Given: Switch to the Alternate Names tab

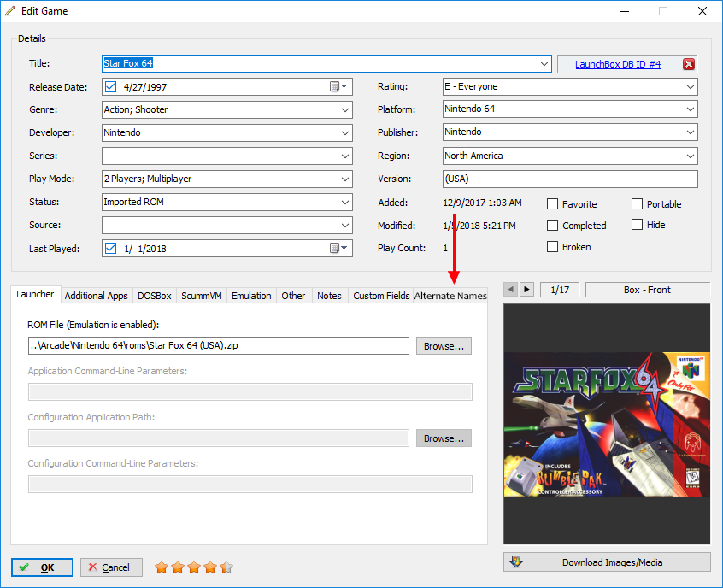Looking at the screenshot, I should (x=450, y=296).
